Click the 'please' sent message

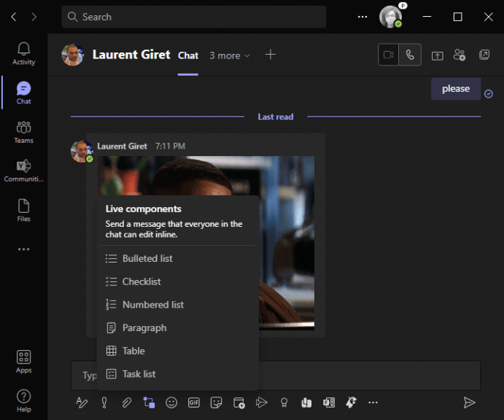click(x=456, y=89)
